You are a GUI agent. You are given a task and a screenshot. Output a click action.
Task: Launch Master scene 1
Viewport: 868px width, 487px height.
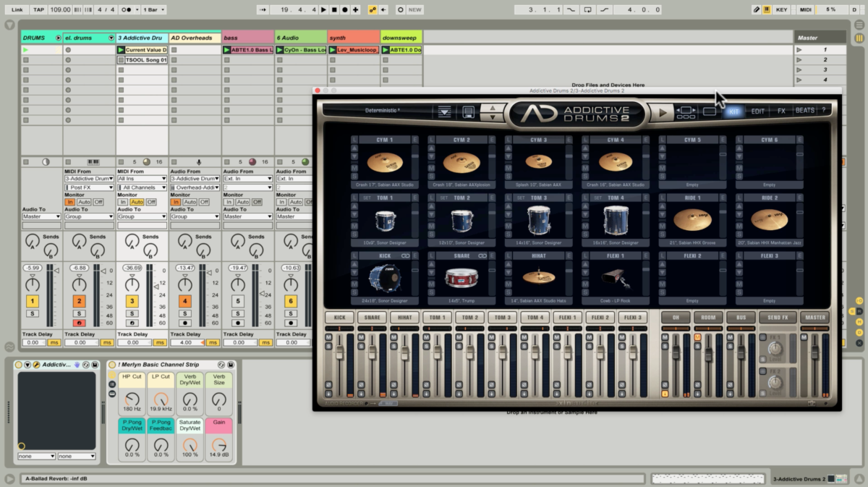coord(799,50)
